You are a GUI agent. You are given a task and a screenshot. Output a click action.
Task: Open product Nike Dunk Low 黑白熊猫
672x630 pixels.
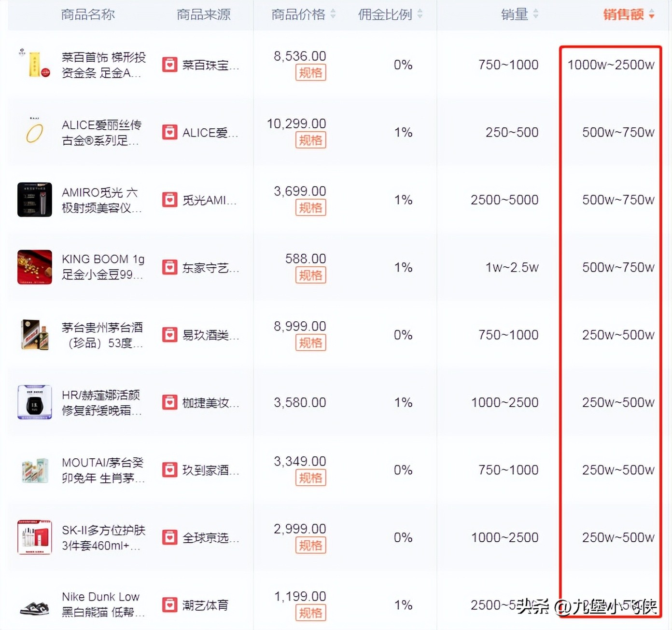(x=103, y=604)
